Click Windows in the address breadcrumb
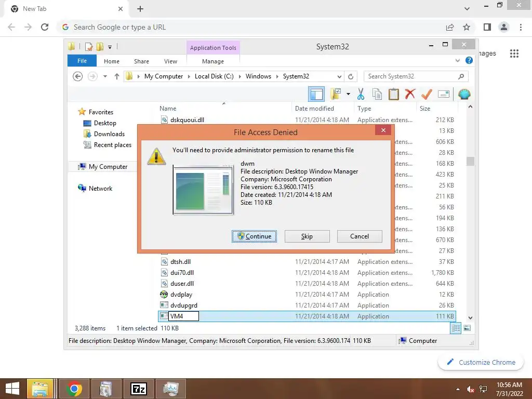532x399 pixels. click(258, 76)
